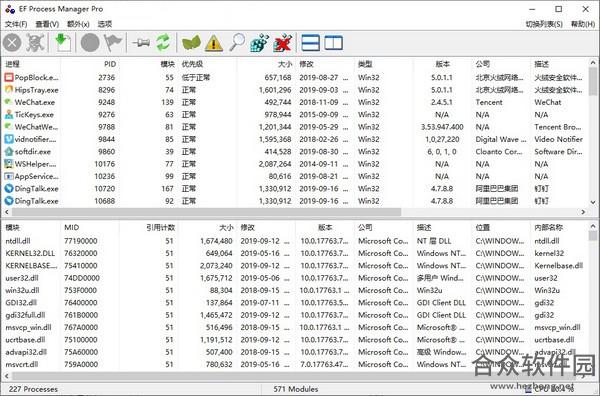Click the colored cubes modules icon
The image size is (600, 396).
pyautogui.click(x=259, y=43)
